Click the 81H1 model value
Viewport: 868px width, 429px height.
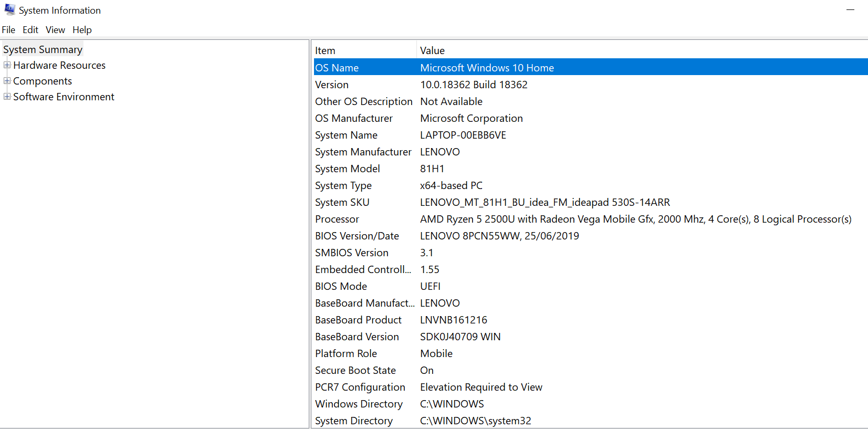(432, 169)
